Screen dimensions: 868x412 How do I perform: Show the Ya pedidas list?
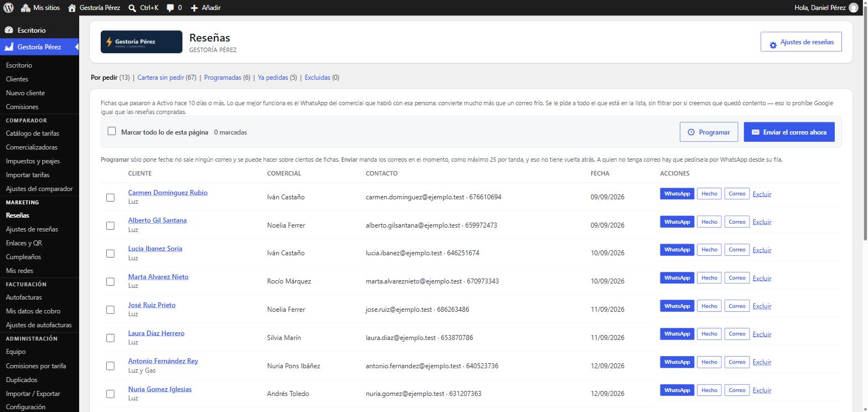click(273, 78)
